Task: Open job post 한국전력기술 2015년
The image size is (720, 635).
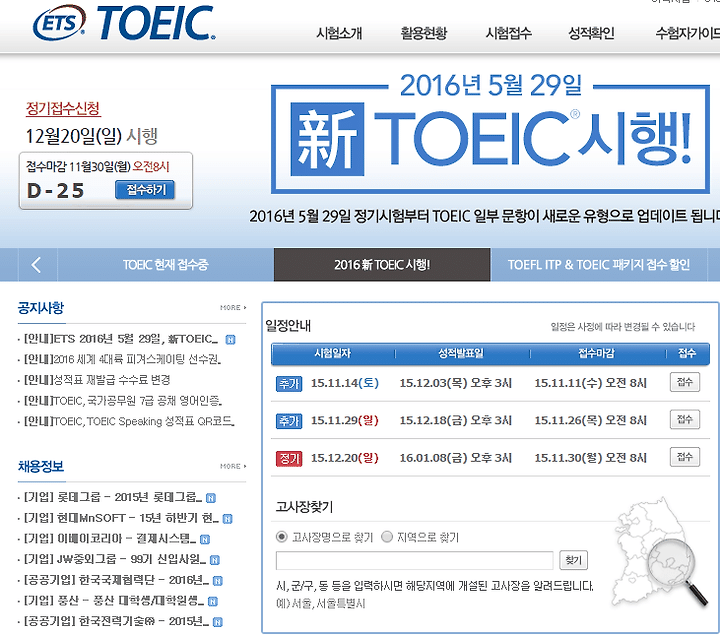Action: tap(116, 621)
